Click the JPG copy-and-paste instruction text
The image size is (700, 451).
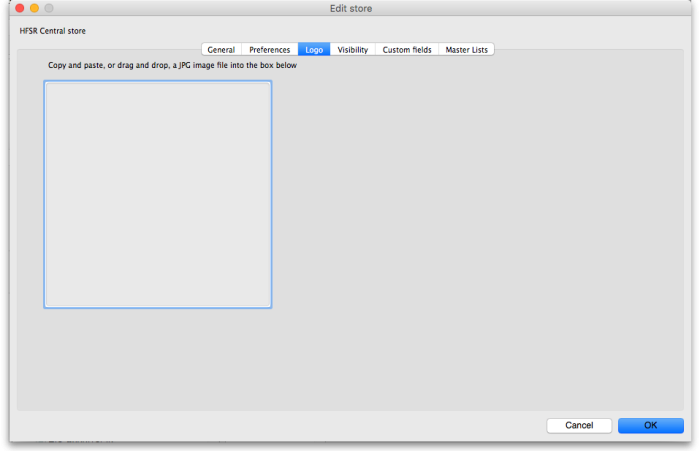pos(172,66)
